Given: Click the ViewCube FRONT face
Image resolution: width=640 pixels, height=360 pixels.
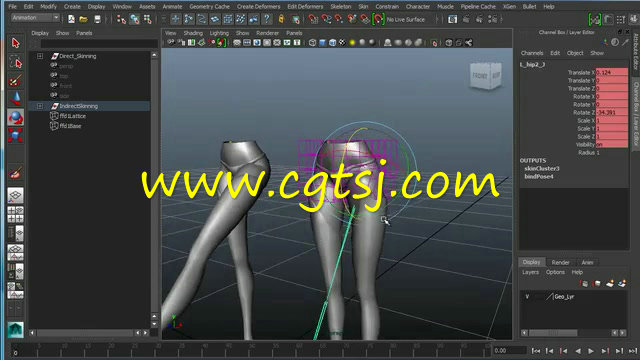Looking at the screenshot, I should [x=480, y=76].
